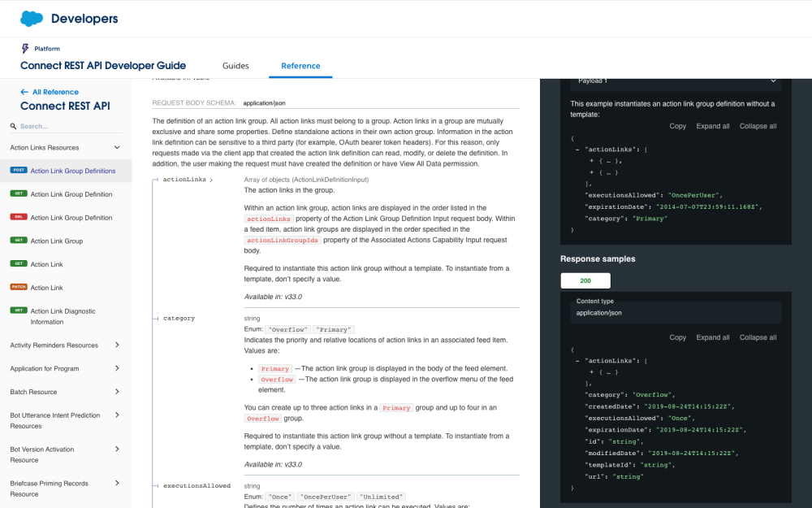
Task: Click DEL badge for Action Link Group Definition
Action: (19, 217)
